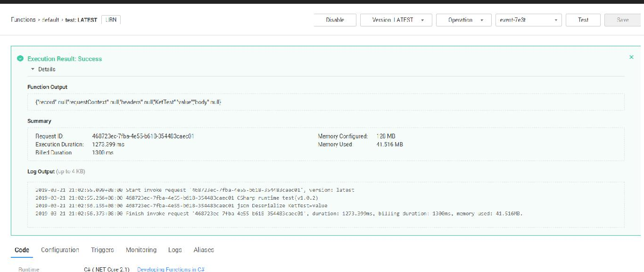
Task: View the Monitoring tab
Action: click(141, 250)
